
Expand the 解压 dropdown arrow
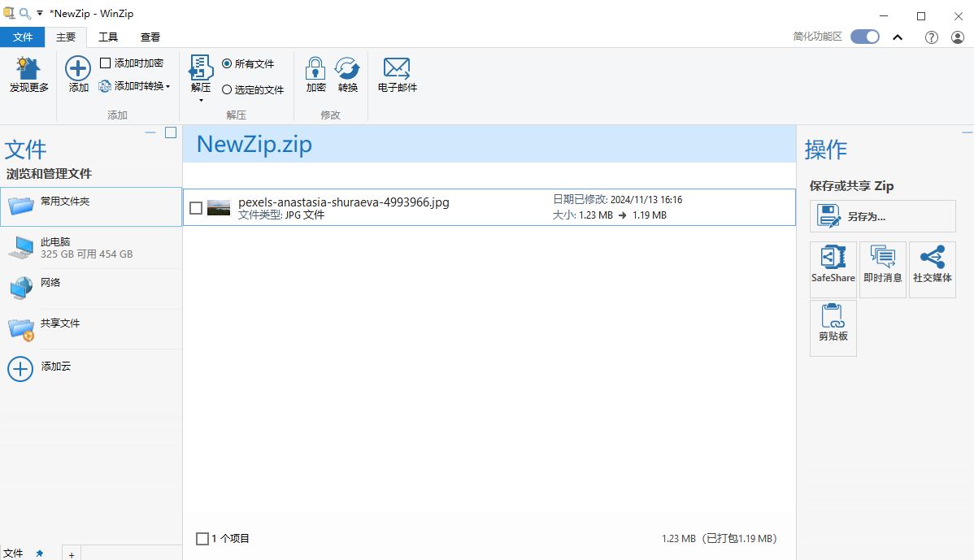point(201,101)
